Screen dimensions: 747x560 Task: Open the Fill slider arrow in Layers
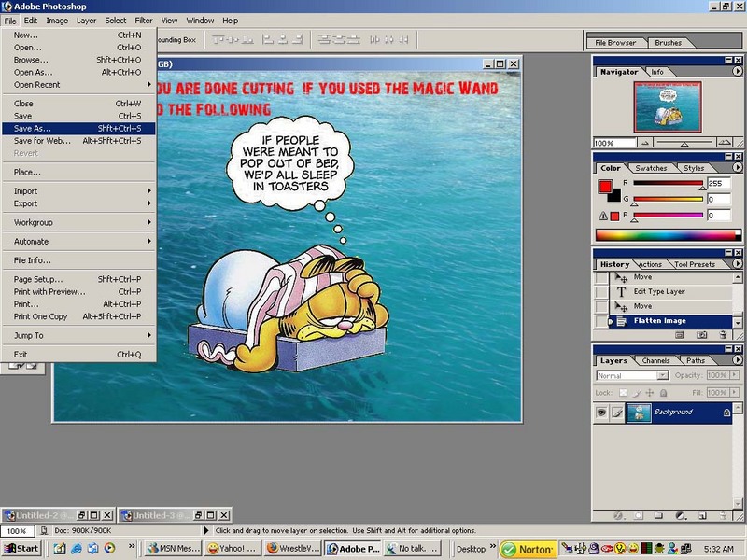pyautogui.click(x=734, y=393)
